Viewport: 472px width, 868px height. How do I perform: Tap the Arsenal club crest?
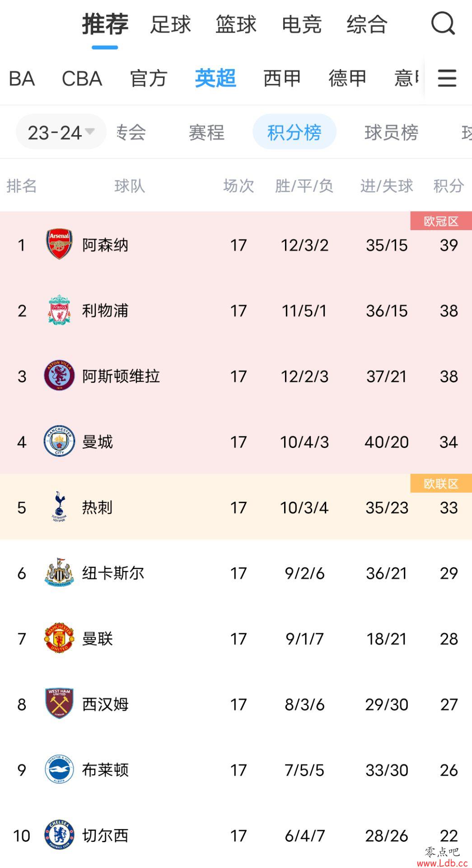click(x=59, y=245)
